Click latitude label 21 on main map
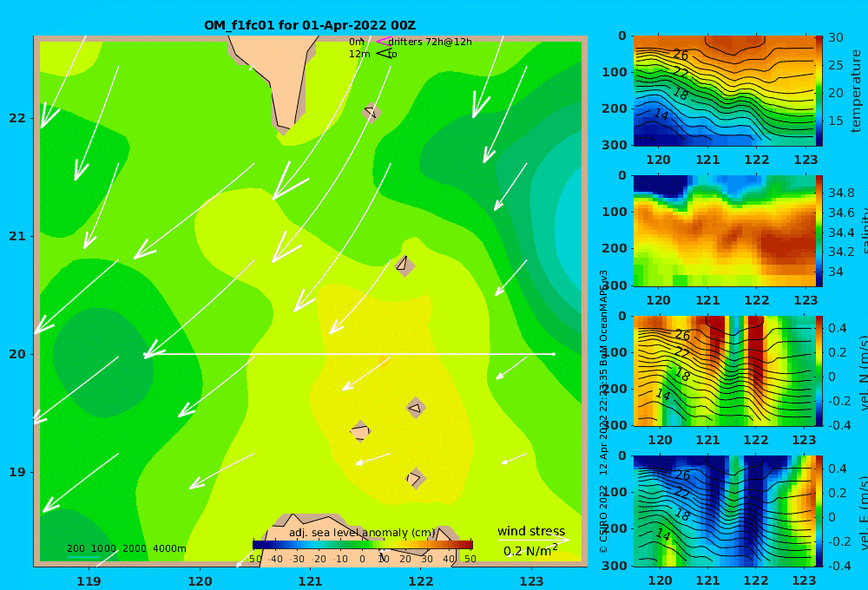This screenshot has height=590, width=868. point(17,236)
